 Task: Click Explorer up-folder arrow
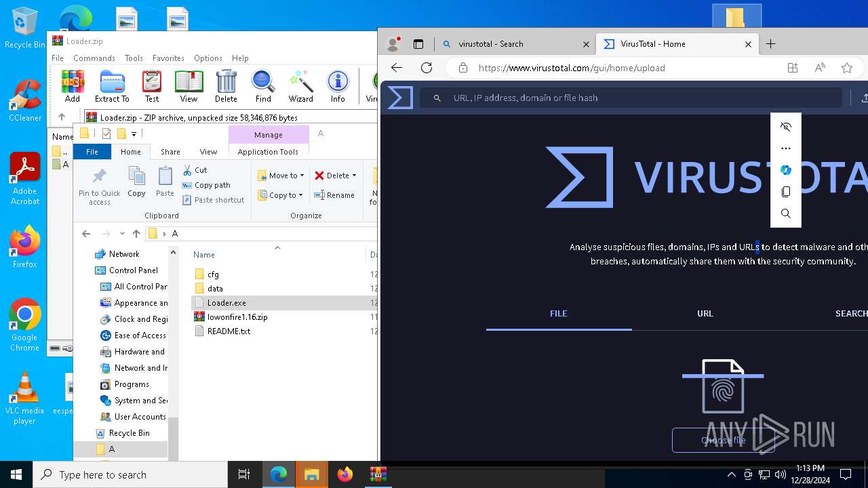click(x=136, y=234)
